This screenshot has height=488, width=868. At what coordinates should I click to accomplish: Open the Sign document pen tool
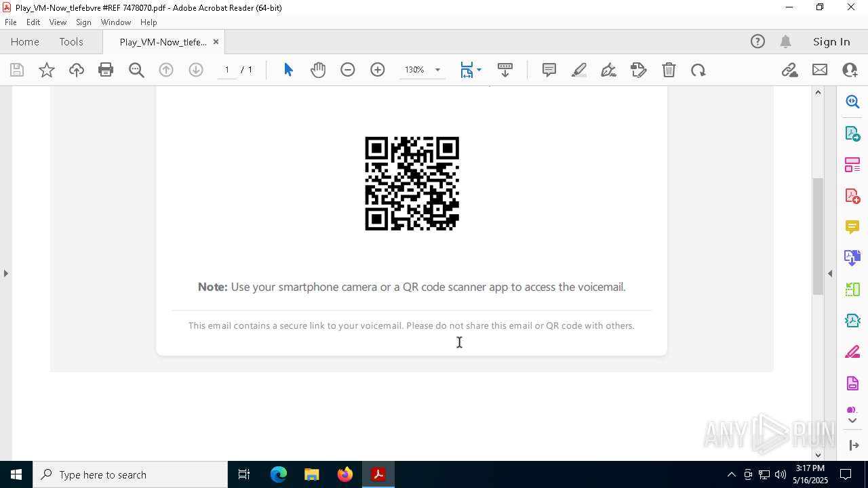(x=609, y=70)
